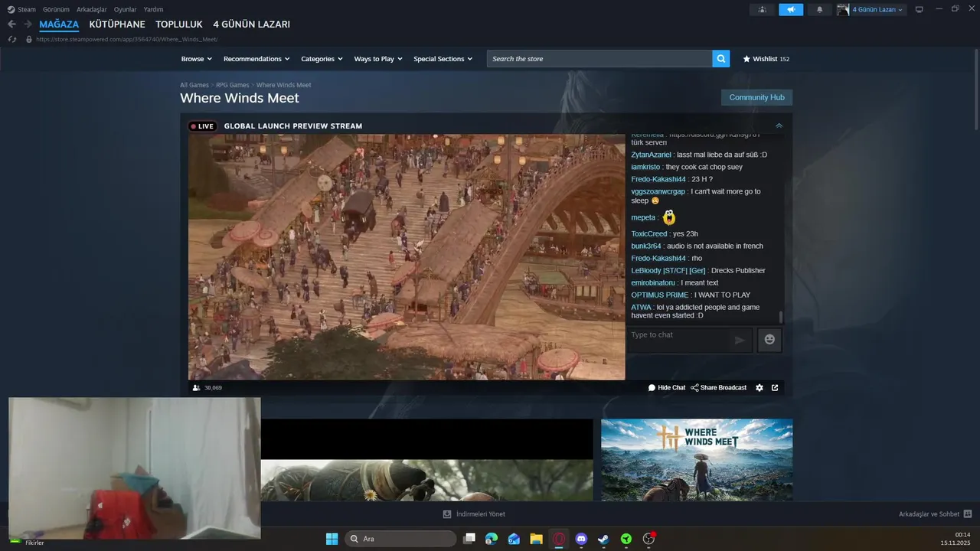The height and width of the screenshot is (551, 980).
Task: Switch to the TOPLULUK tab
Action: pyautogui.click(x=179, y=24)
